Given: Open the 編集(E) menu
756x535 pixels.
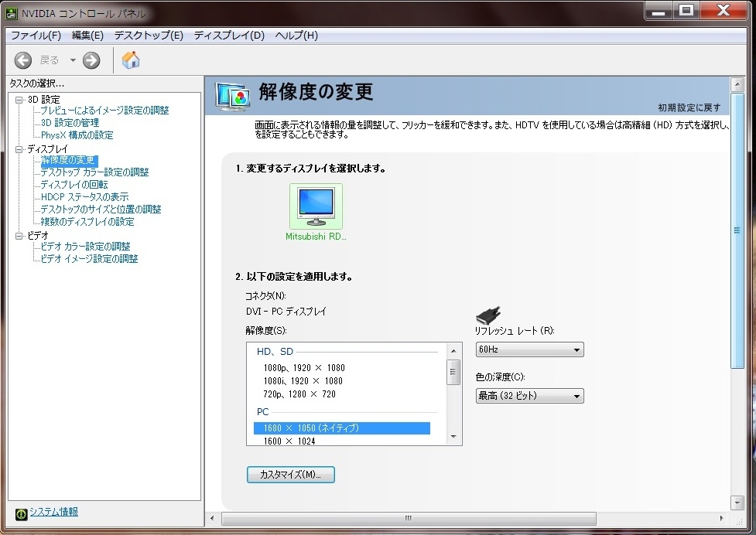Looking at the screenshot, I should point(87,35).
